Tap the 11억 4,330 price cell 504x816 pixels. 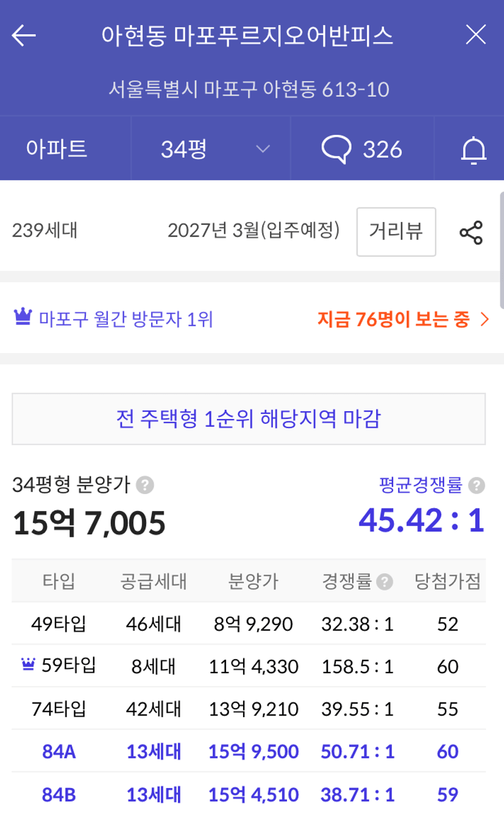(254, 667)
